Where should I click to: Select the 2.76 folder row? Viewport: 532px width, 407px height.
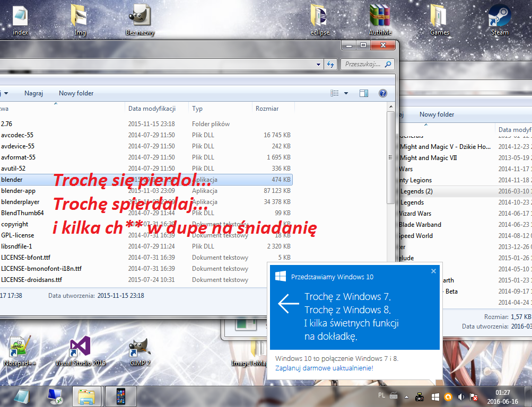tap(146, 124)
